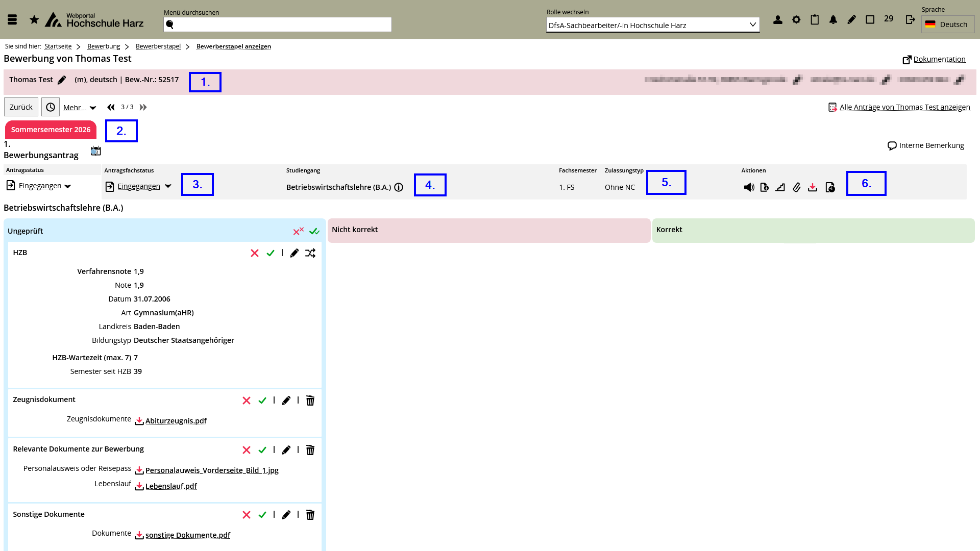Screen dimensions: 980x551
Task: Open the main hamburger menu
Action: click(x=12, y=20)
